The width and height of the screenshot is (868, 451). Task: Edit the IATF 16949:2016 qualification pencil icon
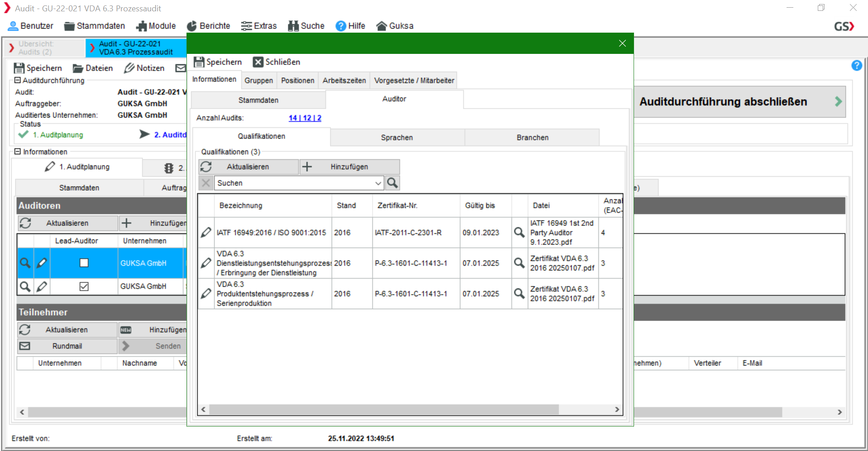coord(206,233)
